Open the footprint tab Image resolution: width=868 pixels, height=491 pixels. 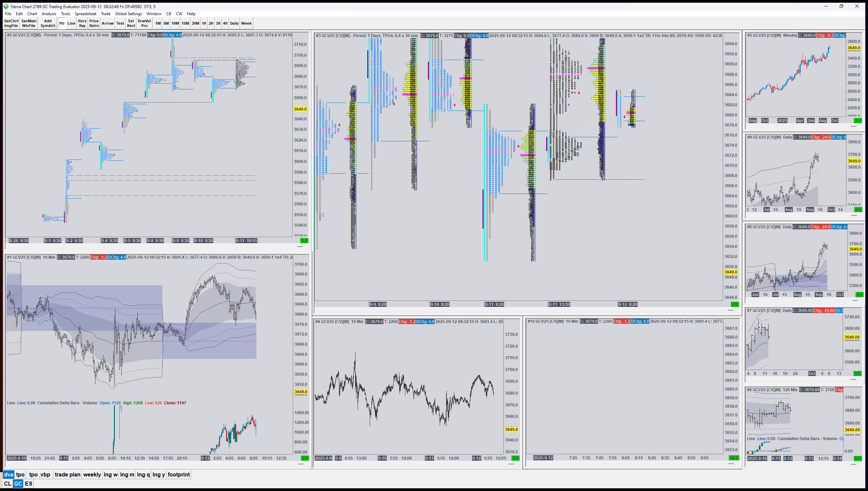coord(179,474)
